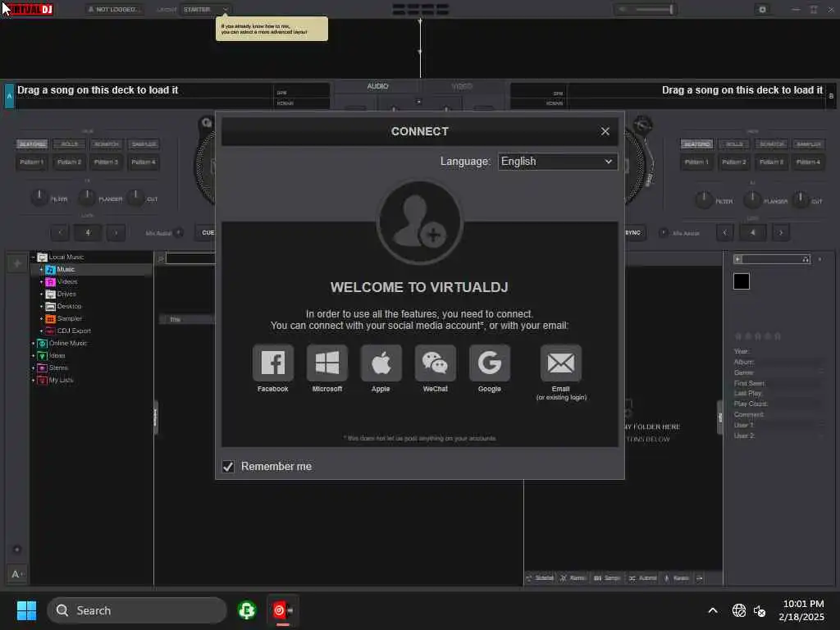Image resolution: width=840 pixels, height=630 pixels.
Task: Collapse the Local Music tree node
Action: click(33, 257)
